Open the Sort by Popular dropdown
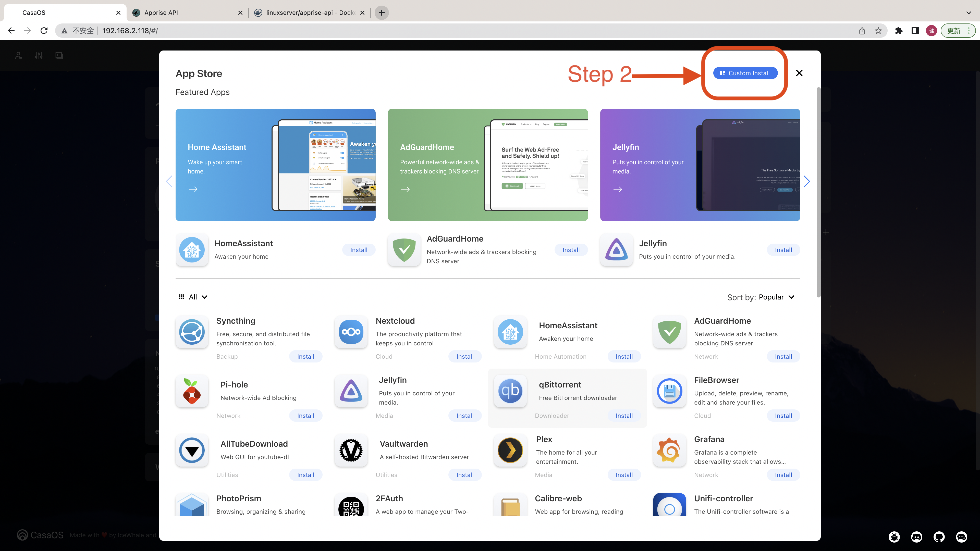Screen dimensions: 980x551 coord(776,297)
